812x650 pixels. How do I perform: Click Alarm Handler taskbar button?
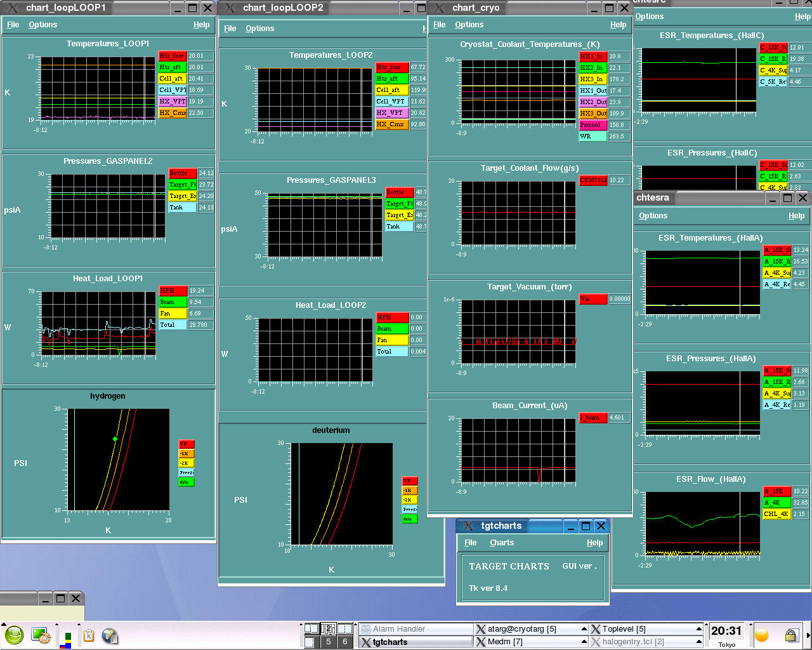pyautogui.click(x=416, y=629)
